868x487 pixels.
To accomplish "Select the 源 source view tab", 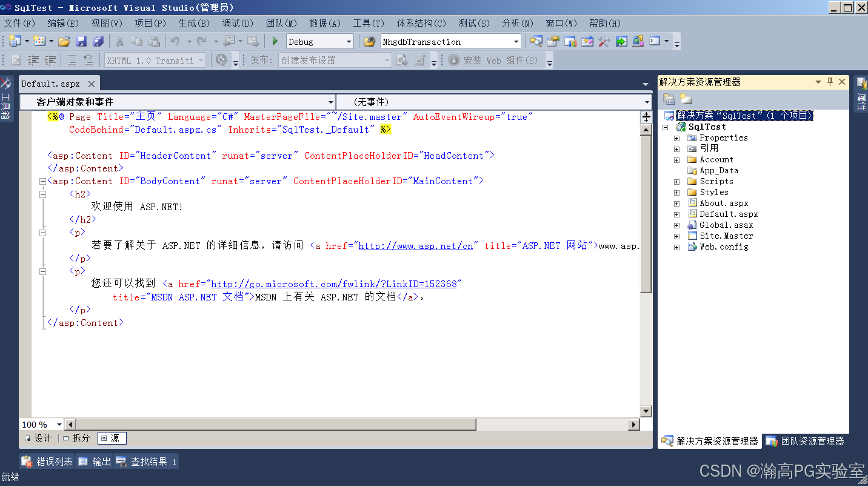I will [112, 438].
